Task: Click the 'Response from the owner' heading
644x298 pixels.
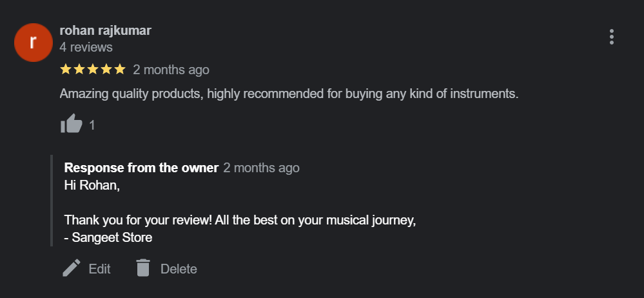Action: (141, 168)
